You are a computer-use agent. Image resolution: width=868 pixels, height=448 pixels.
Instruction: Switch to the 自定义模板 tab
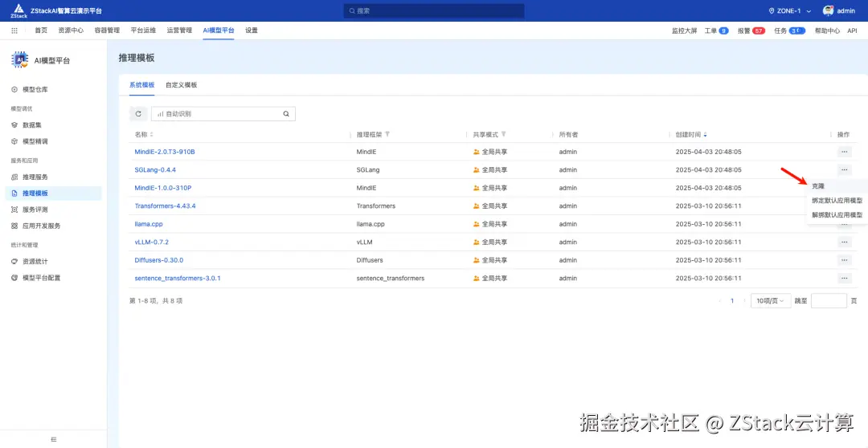181,84
